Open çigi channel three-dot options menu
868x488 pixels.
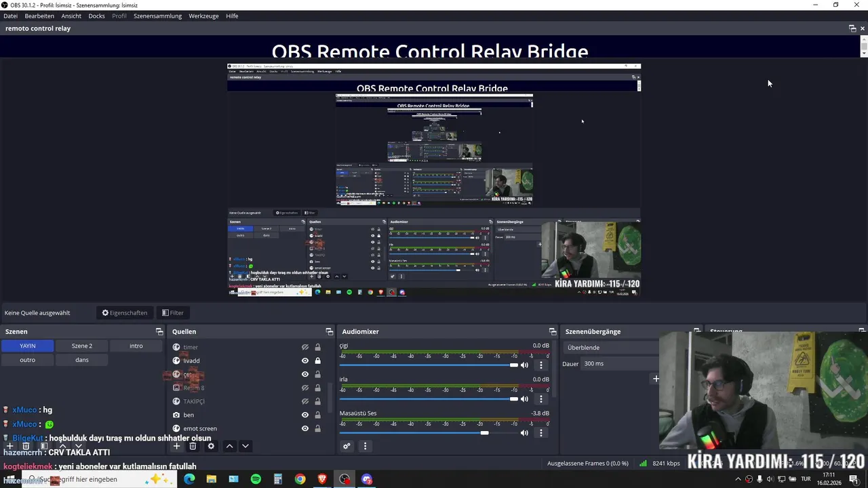540,365
